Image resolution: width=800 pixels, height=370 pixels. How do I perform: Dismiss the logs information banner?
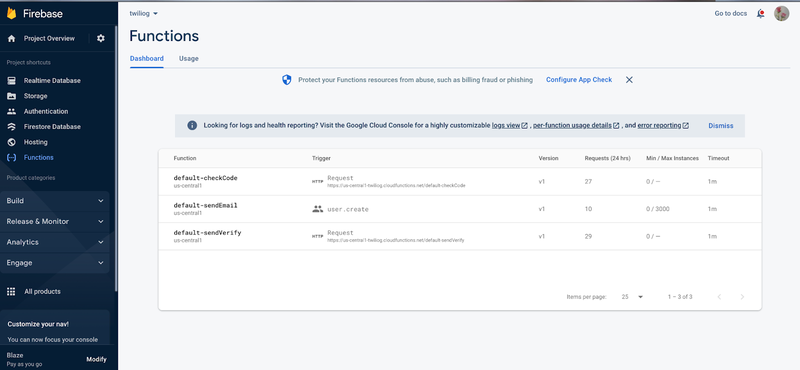(x=721, y=126)
